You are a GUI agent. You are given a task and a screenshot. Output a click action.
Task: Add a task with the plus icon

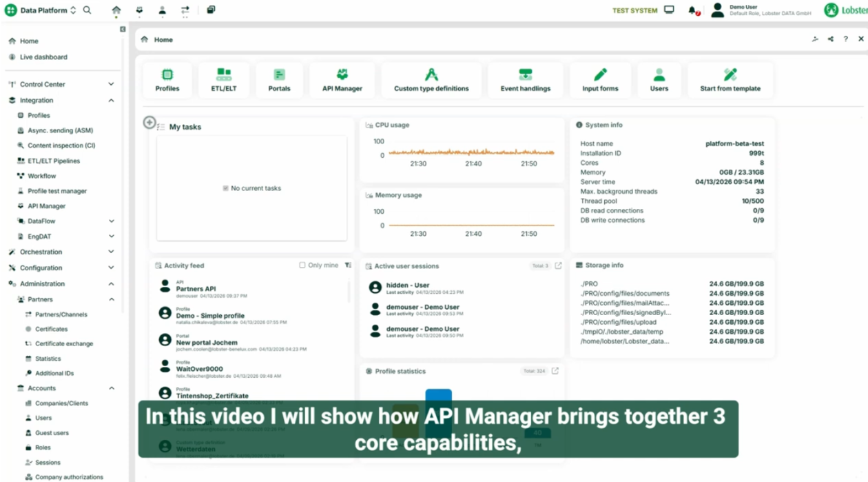pyautogui.click(x=149, y=123)
